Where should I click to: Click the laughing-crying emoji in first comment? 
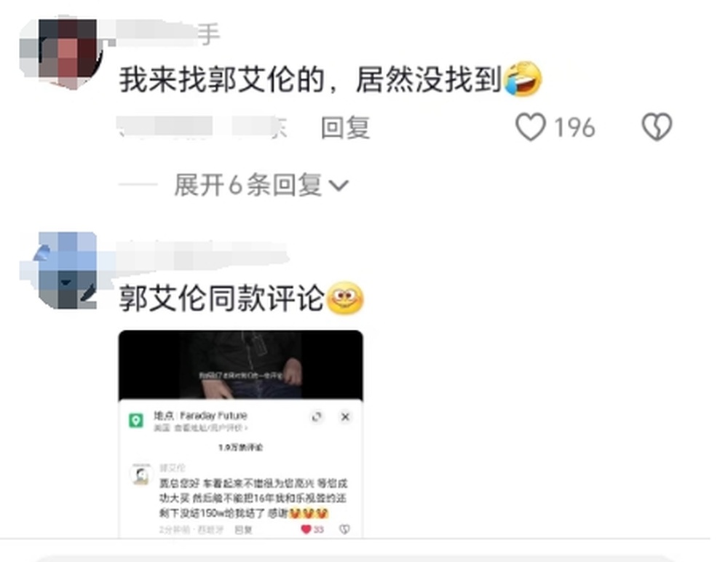523,79
